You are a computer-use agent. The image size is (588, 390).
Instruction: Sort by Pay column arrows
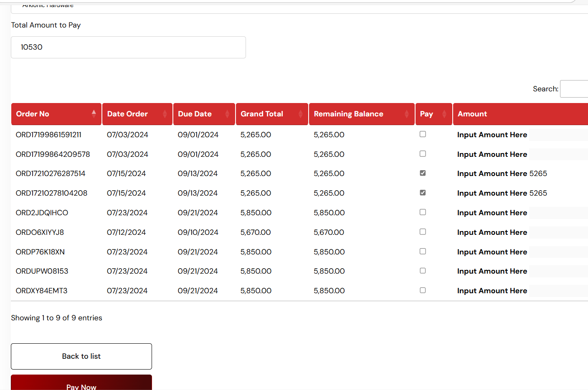click(444, 114)
